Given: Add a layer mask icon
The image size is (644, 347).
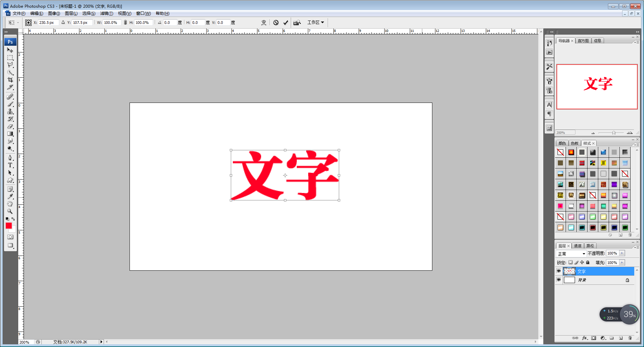Looking at the screenshot, I should tap(594, 338).
